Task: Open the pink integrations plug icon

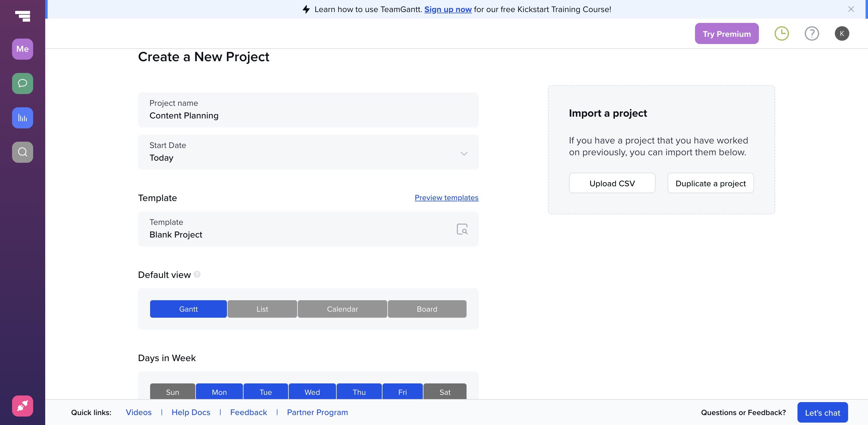Action: point(23,405)
